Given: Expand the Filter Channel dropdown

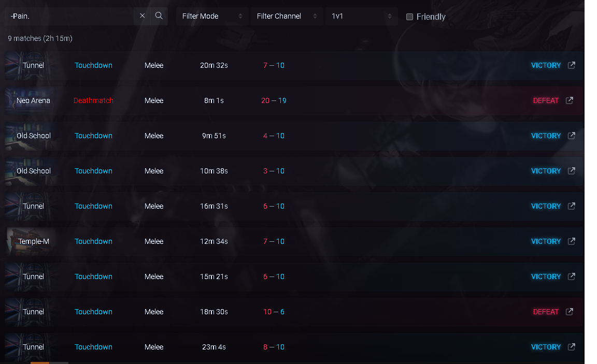Looking at the screenshot, I should tap(287, 16).
